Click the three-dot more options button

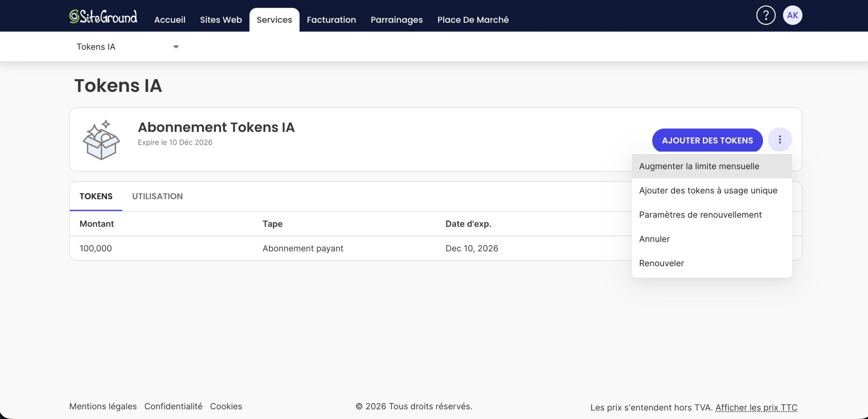780,140
